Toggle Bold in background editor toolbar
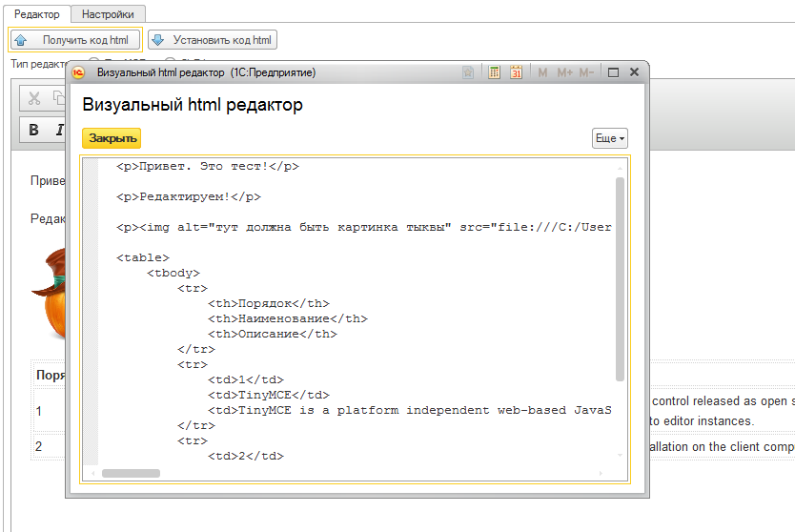Image resolution: width=795 pixels, height=532 pixels. [34, 130]
